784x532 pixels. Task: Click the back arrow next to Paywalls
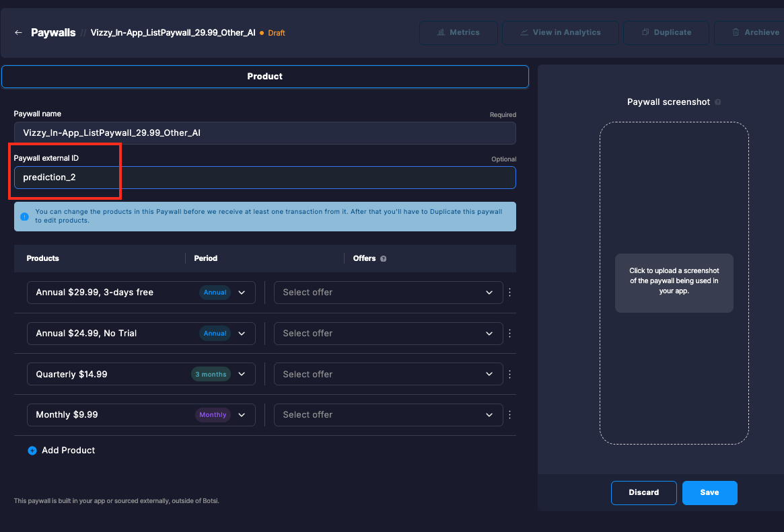point(17,32)
